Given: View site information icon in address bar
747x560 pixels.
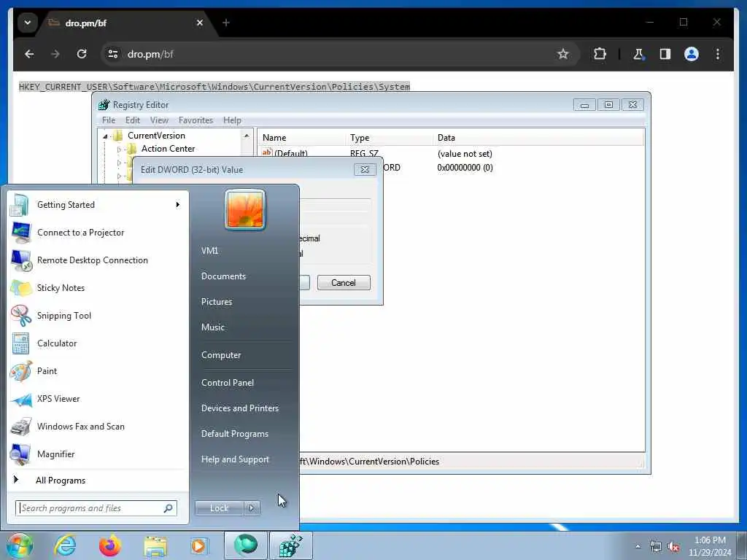Looking at the screenshot, I should click(113, 54).
